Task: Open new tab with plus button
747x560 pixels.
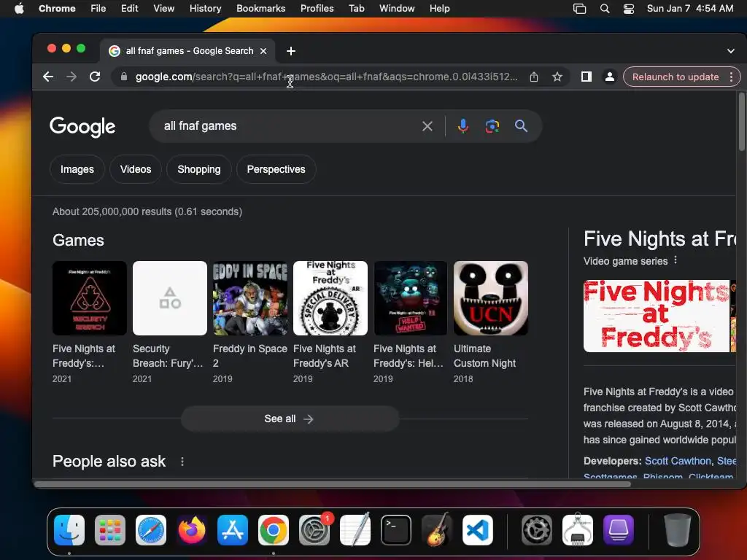Action: 291,51
